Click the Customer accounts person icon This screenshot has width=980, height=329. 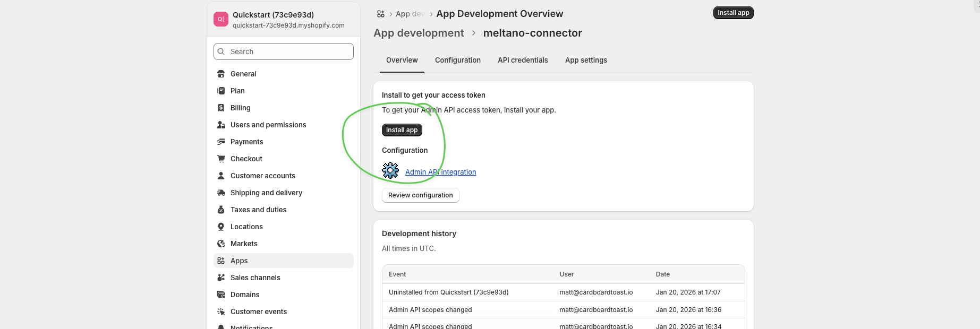pos(221,176)
